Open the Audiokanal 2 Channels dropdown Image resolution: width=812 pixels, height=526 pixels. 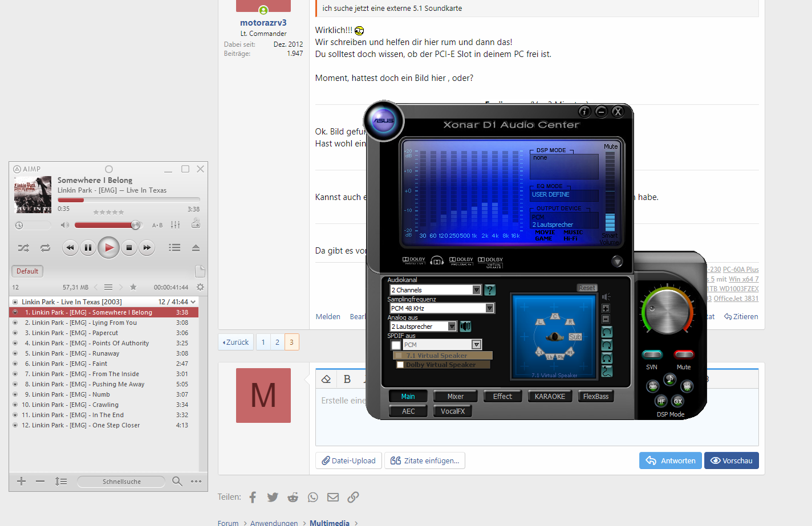click(x=477, y=290)
